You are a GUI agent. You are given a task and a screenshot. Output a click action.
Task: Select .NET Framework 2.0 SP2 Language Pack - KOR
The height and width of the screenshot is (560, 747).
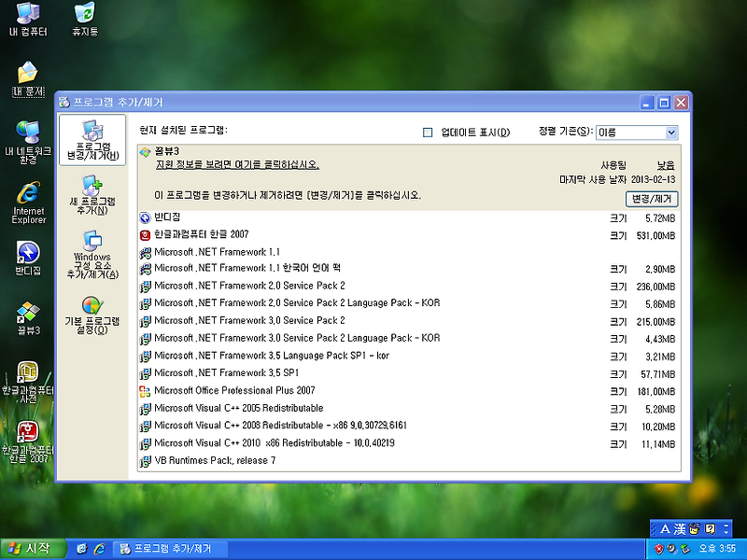point(409,304)
